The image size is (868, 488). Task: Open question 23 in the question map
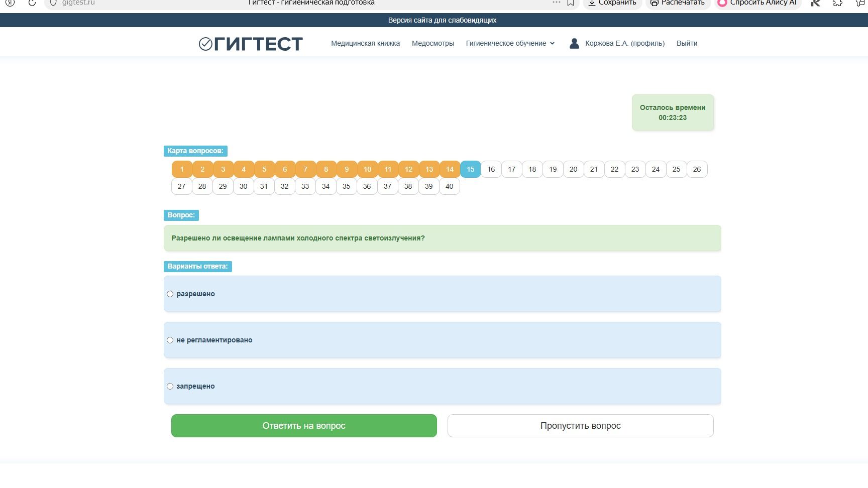coord(635,169)
